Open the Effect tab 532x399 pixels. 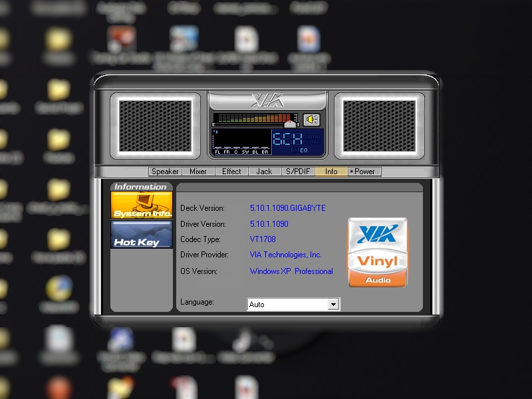pyautogui.click(x=231, y=172)
